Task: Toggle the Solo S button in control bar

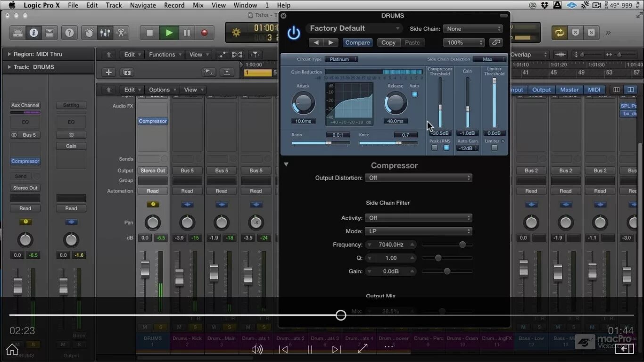Action: pyautogui.click(x=591, y=33)
